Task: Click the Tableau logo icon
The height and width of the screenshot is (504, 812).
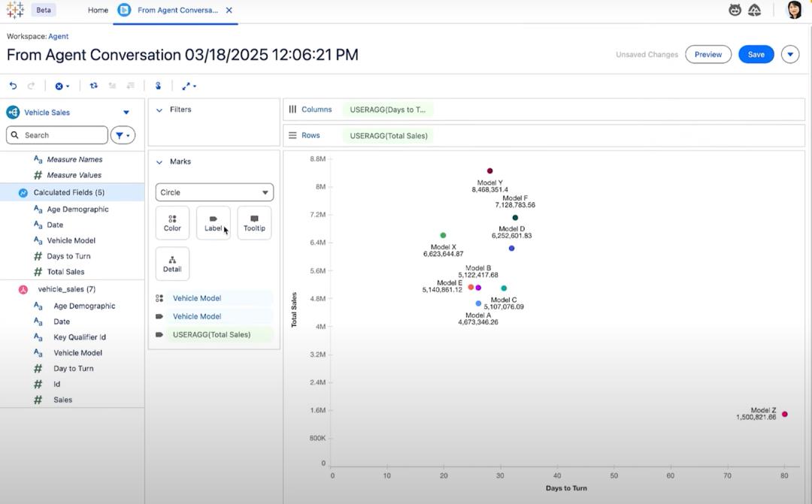Action: (14, 10)
